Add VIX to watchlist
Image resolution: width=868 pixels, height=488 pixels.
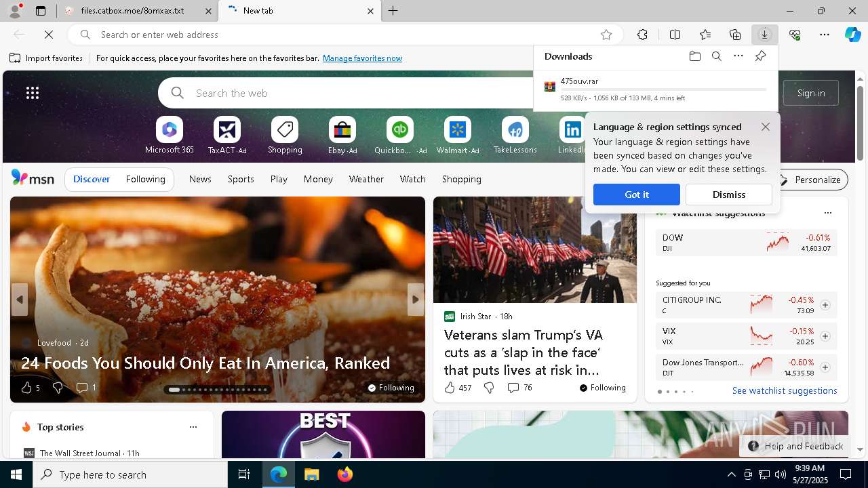pyautogui.click(x=825, y=336)
